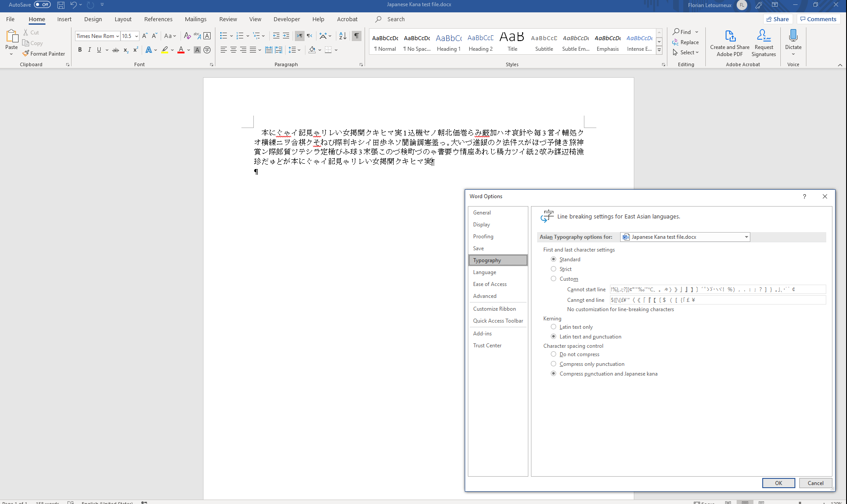Click the text highlight color button
This screenshot has height=504, width=847.
(165, 50)
